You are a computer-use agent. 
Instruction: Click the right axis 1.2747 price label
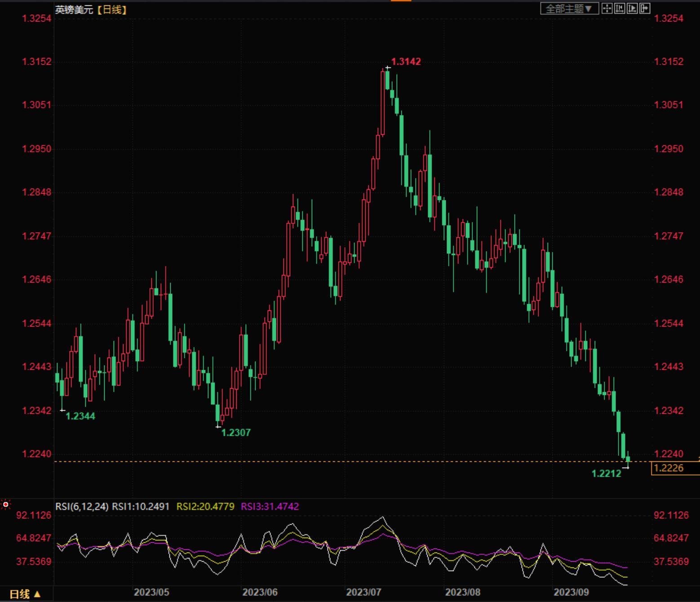[x=669, y=236]
